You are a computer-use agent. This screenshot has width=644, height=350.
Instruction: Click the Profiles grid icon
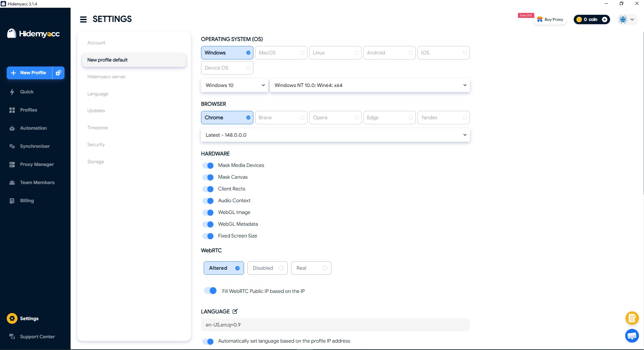point(12,110)
